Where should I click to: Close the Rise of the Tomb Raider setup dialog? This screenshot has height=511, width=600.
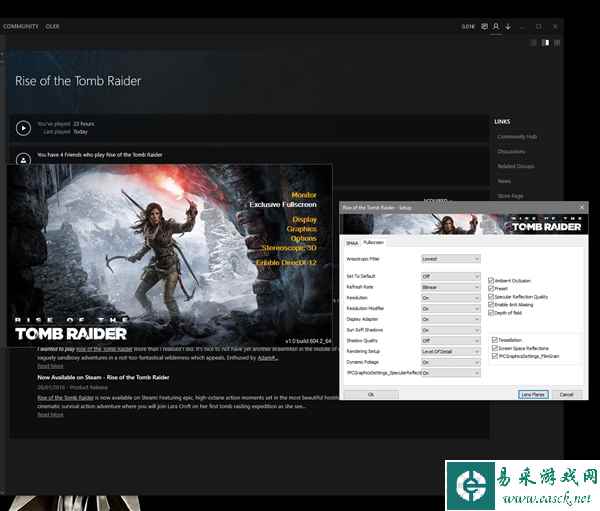pyautogui.click(x=582, y=207)
